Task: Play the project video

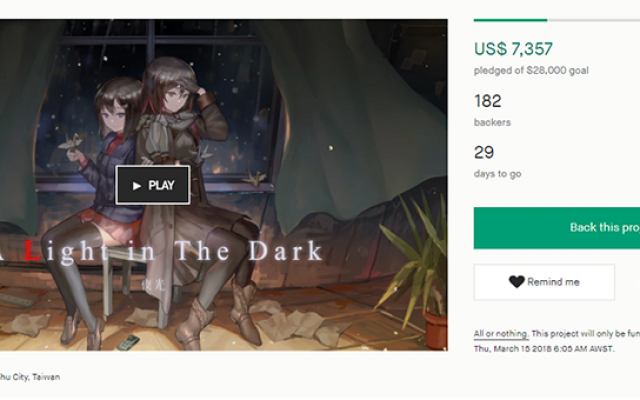Action: point(153,185)
